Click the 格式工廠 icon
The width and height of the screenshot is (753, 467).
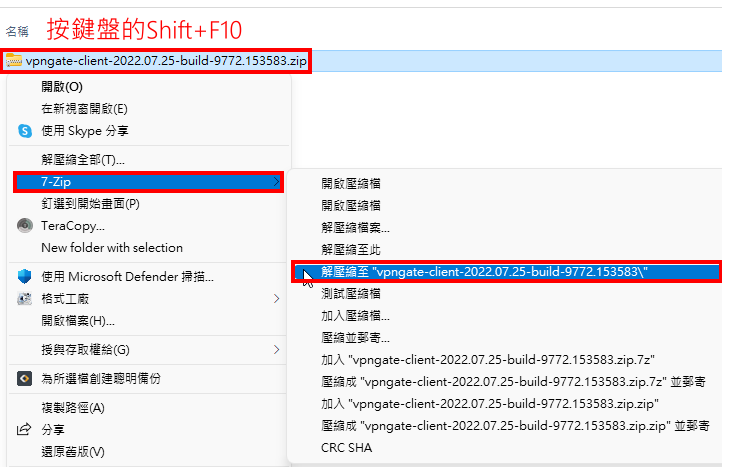[x=24, y=299]
